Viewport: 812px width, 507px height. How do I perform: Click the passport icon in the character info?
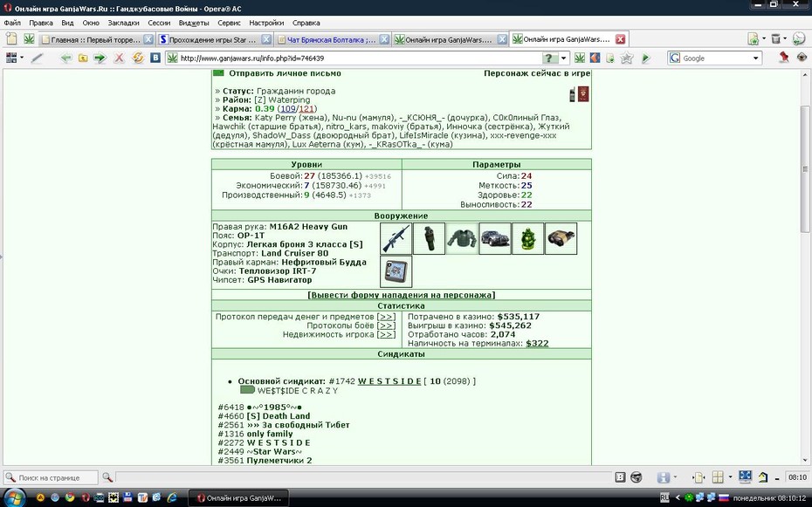tap(583, 94)
